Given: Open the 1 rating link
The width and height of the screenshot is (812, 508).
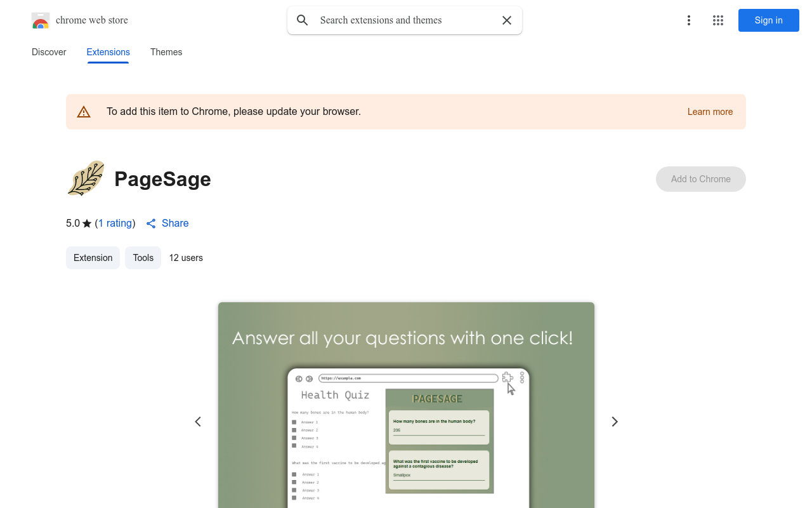Looking at the screenshot, I should [x=115, y=223].
